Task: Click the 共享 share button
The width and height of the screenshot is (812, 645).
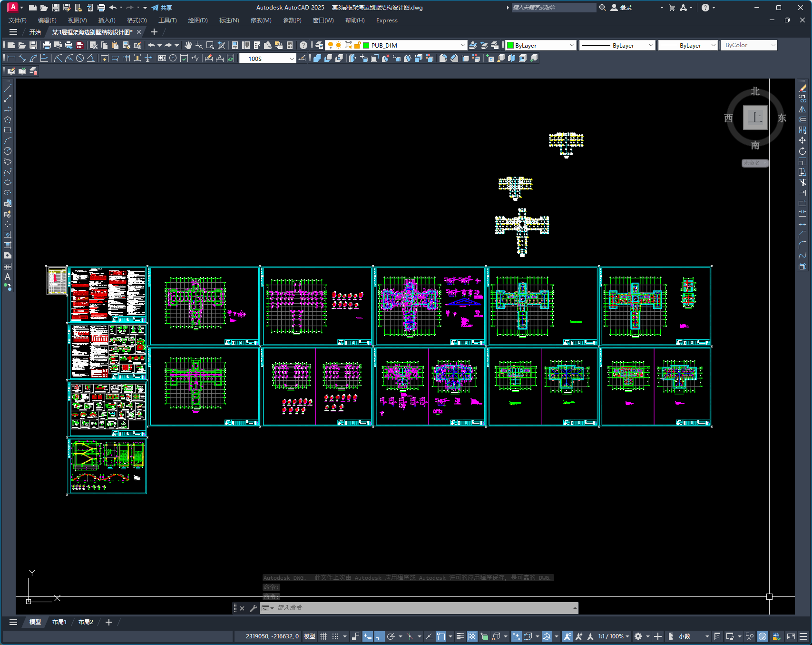Action: pyautogui.click(x=162, y=8)
